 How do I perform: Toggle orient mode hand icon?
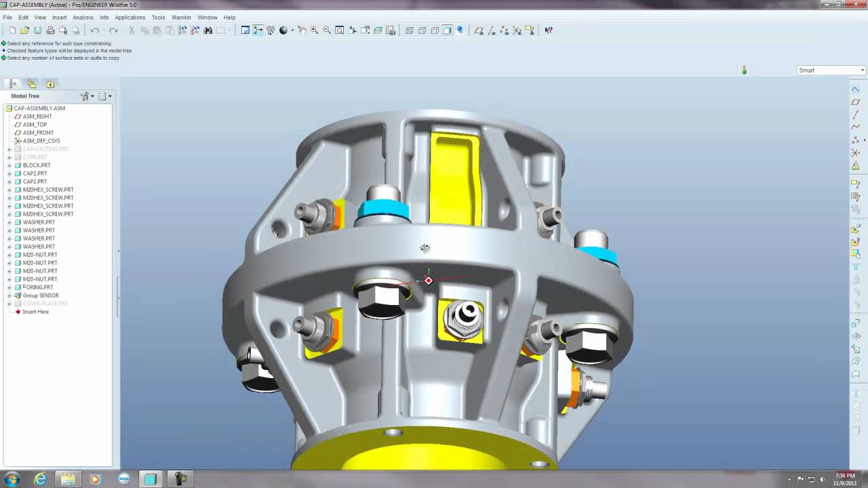click(302, 30)
